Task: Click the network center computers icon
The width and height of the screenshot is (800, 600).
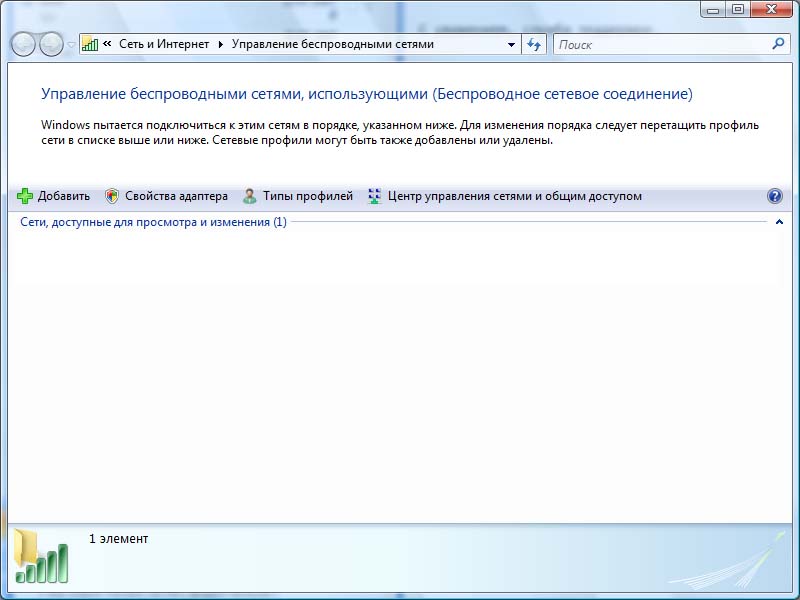Action: click(374, 196)
